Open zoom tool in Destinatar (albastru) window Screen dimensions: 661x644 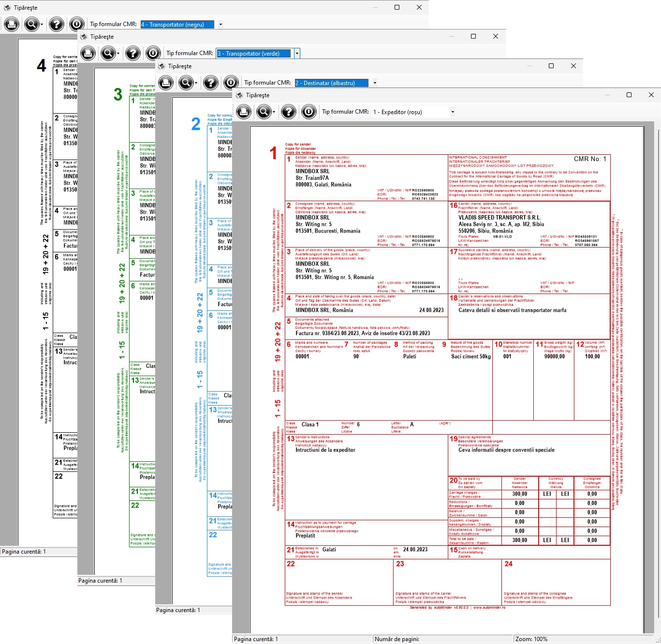click(x=186, y=83)
